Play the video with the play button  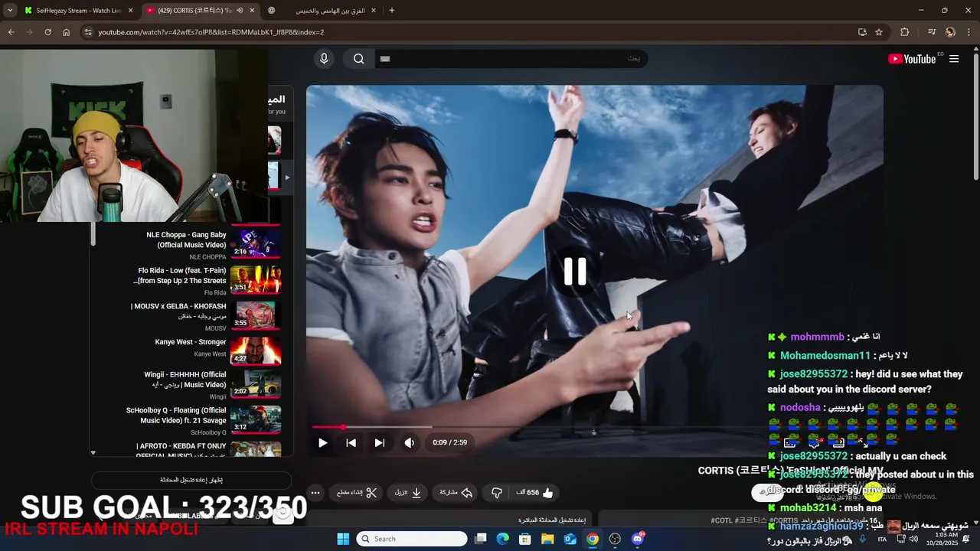tap(322, 442)
